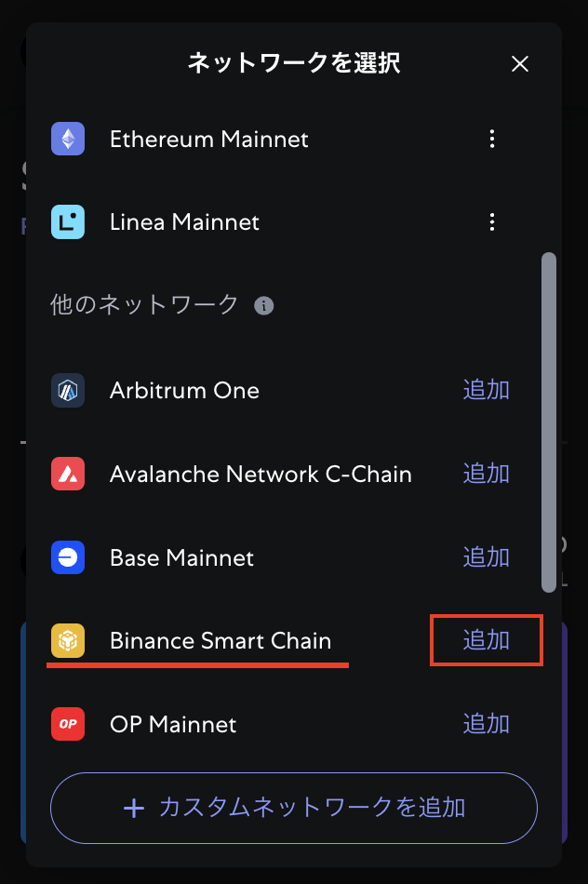This screenshot has height=884, width=588.
Task: Add the Arbitrum One network via 追加
Action: (486, 390)
